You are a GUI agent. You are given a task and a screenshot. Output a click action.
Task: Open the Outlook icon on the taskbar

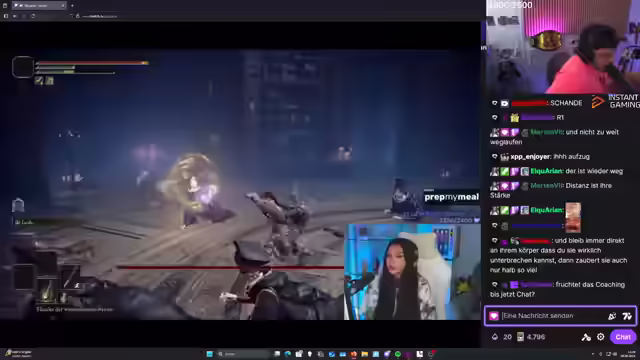pyautogui.click(x=332, y=354)
